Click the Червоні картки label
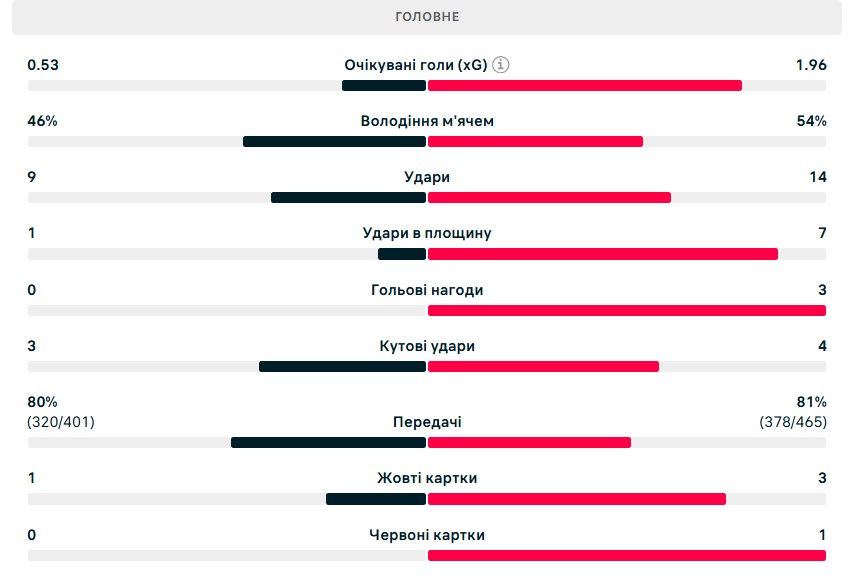The width and height of the screenshot is (850, 577). 427,535
